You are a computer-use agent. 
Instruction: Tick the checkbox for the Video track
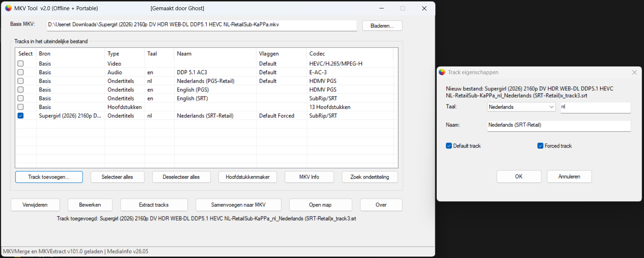[20, 64]
